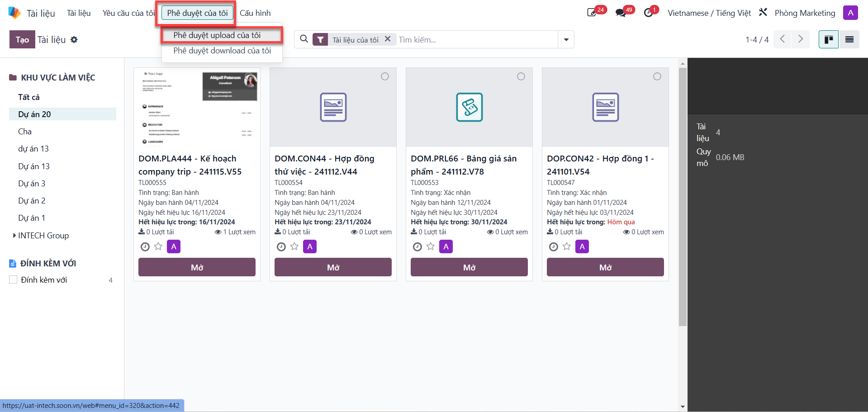Star the DOM.CON44 document
The image size is (868, 412).
tap(294, 246)
